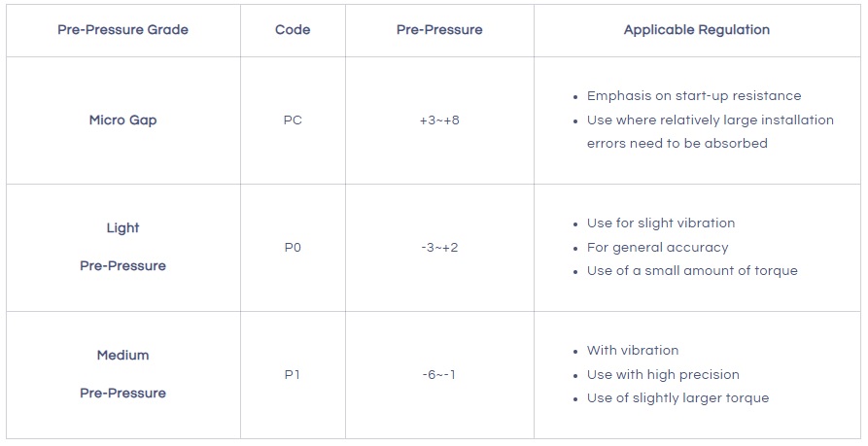Select the -3~+2 pre-pressure value
The width and height of the screenshot is (868, 446).
439,247
